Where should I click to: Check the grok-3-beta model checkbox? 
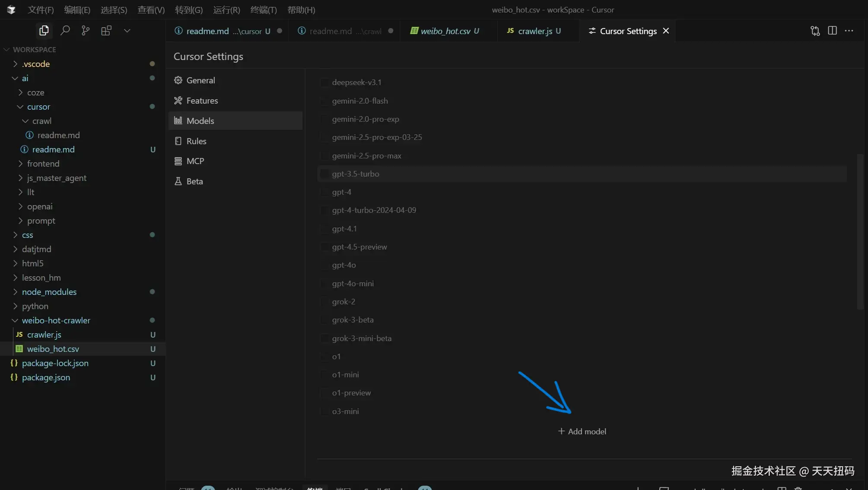point(324,320)
